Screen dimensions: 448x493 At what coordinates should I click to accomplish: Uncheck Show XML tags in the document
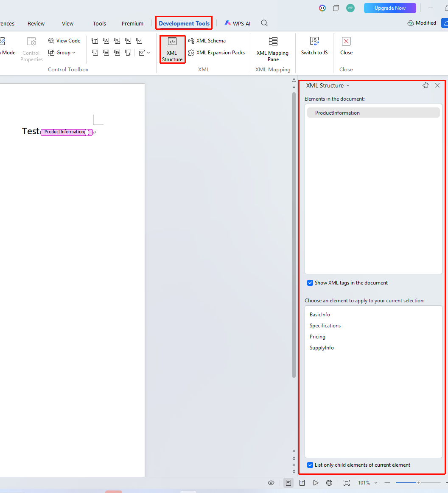310,283
